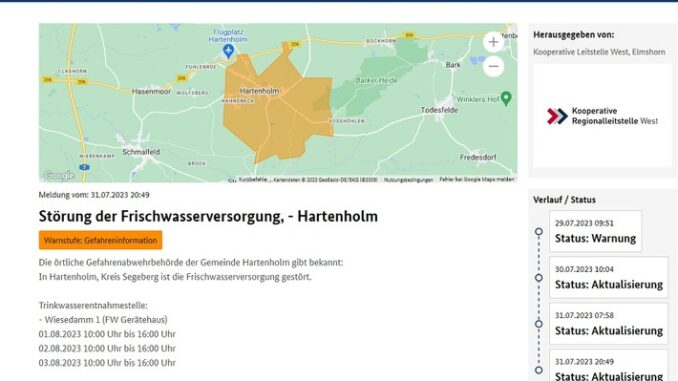Open the 31.07.2023 07:58 Aktualisierung entry
Screen dimensions: 678x381
pyautogui.click(x=609, y=323)
